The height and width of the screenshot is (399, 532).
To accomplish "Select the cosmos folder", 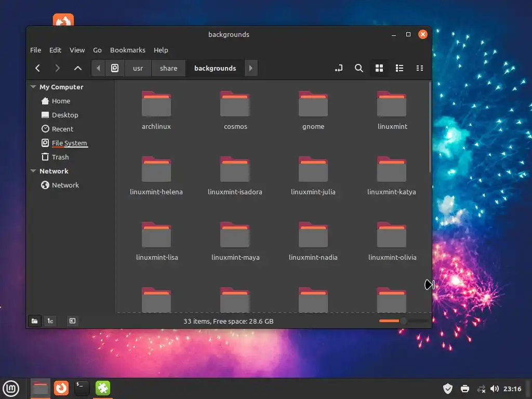I will (235, 110).
